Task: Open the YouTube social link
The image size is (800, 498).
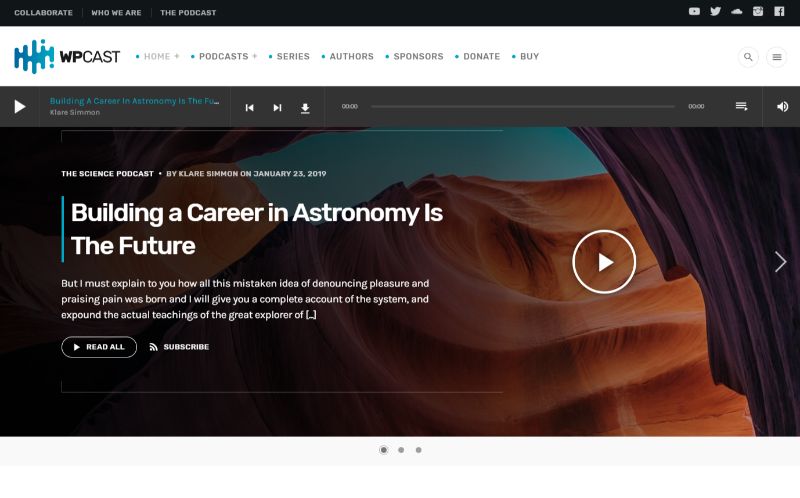Action: (x=694, y=11)
